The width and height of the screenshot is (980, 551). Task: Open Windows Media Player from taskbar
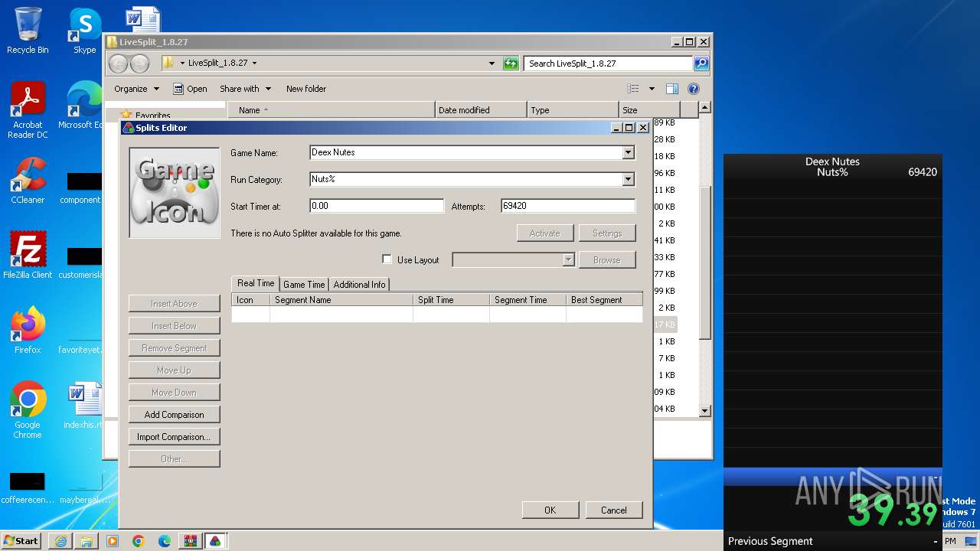click(113, 541)
